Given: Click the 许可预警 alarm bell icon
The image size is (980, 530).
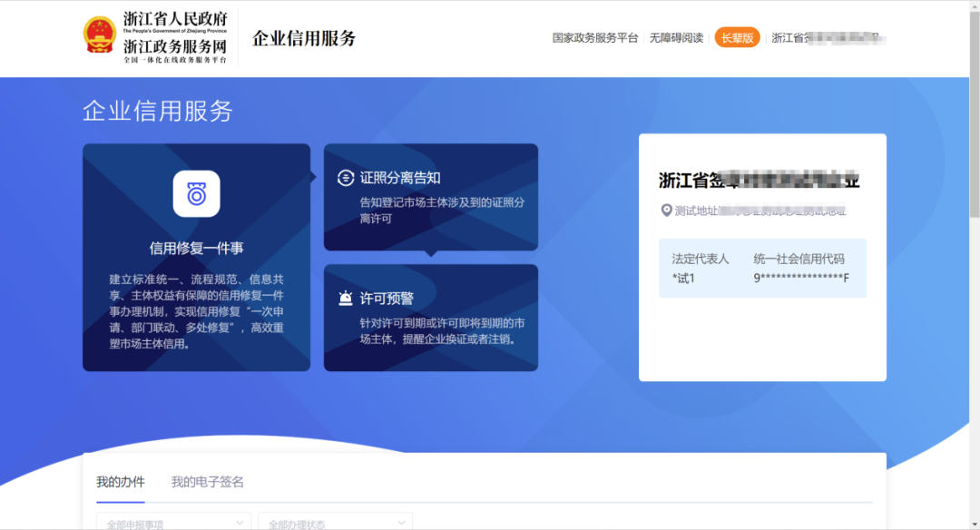Looking at the screenshot, I should pyautogui.click(x=346, y=298).
